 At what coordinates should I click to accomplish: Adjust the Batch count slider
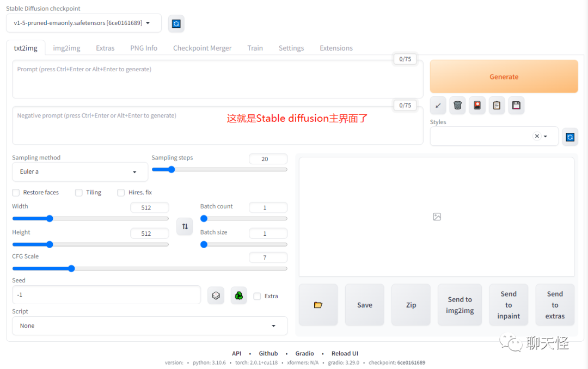244,219
